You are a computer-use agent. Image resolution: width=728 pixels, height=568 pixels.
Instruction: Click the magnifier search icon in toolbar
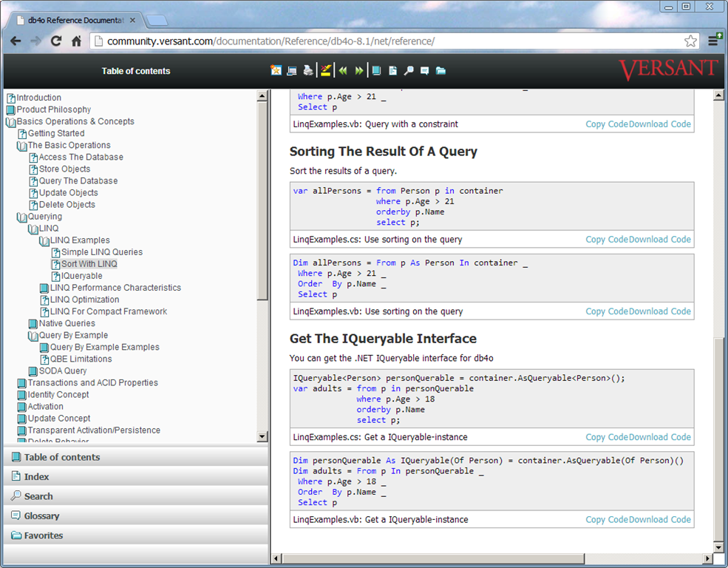(x=409, y=71)
